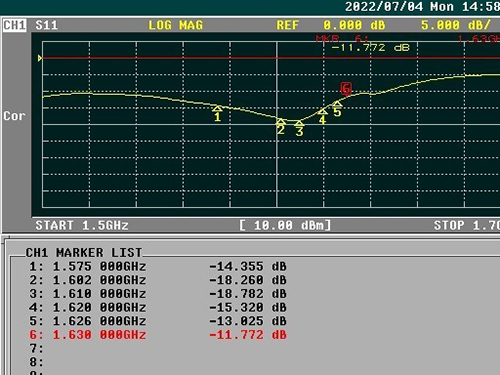Click the CH1 channel indicator box

14,25
